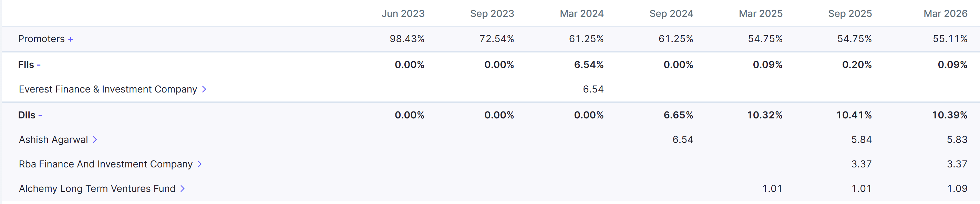
Task: Open Ashish Agarwal shareholder link
Action: coord(53,140)
